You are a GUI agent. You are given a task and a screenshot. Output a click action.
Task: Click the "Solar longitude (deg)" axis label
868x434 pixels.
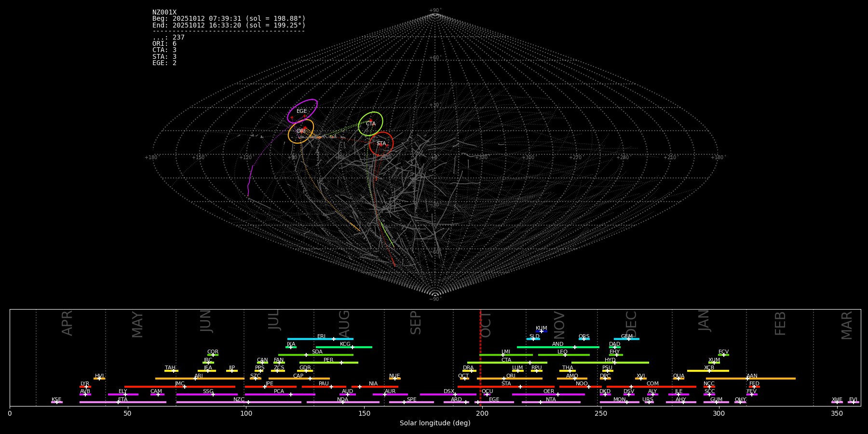(x=435, y=423)
